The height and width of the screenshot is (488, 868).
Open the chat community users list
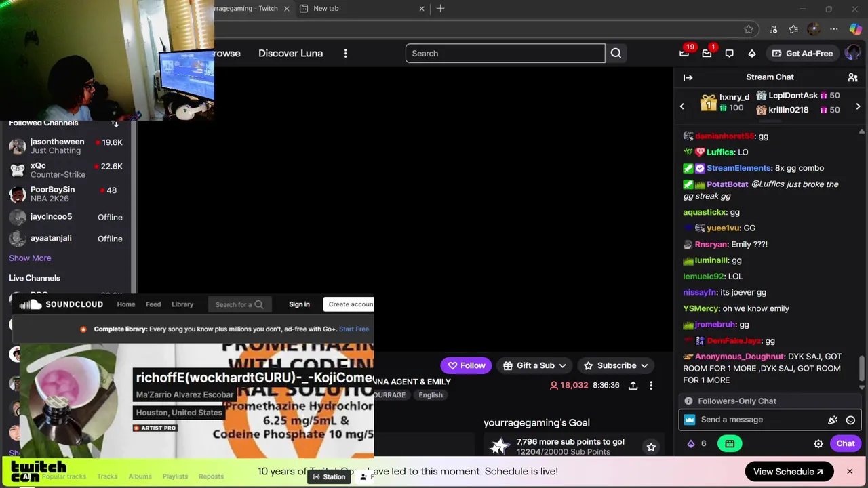(852, 77)
